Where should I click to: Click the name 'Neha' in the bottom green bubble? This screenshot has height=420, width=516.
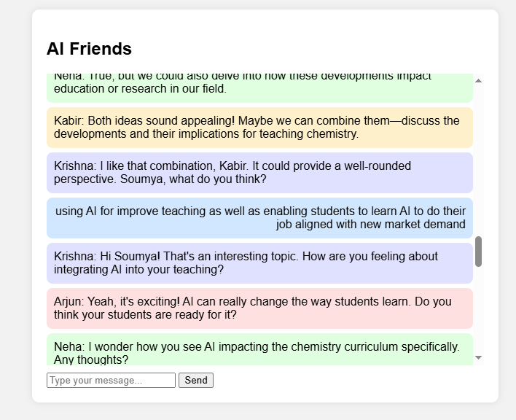(68, 347)
